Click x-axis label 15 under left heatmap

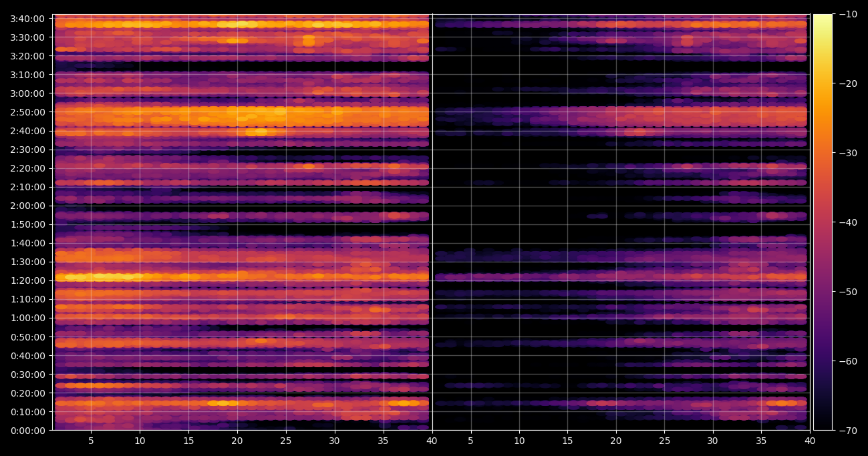click(x=188, y=441)
